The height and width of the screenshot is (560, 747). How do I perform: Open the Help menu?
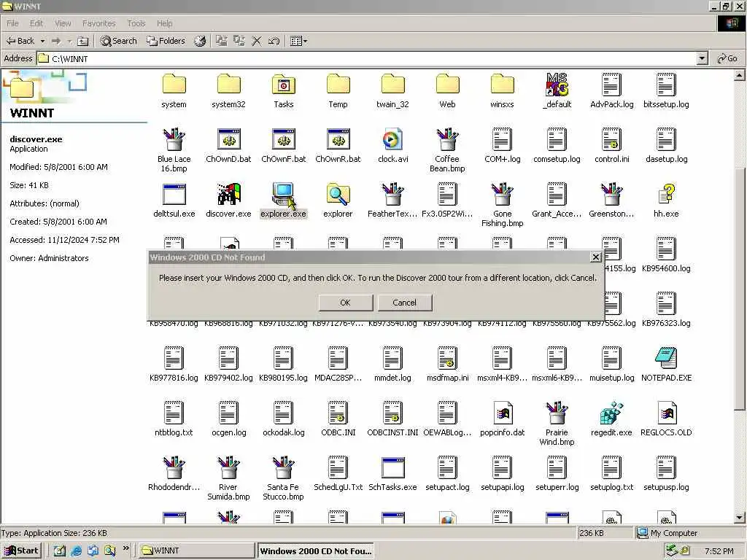point(164,23)
